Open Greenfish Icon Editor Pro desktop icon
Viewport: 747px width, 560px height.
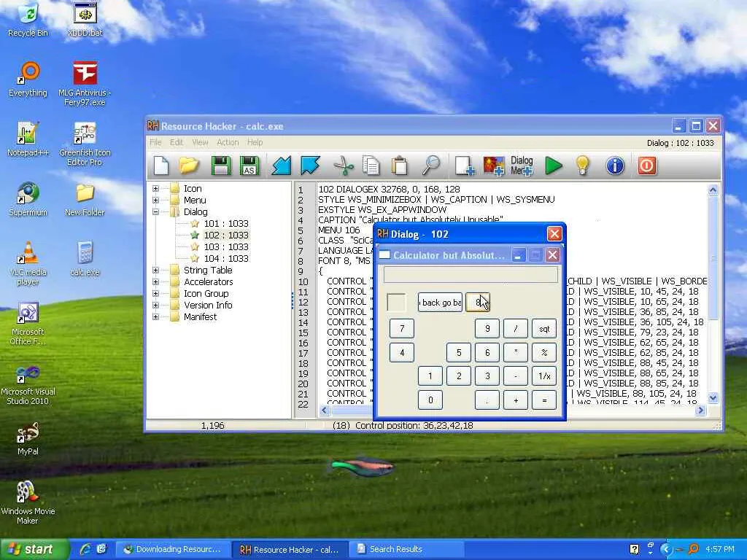click(85, 144)
